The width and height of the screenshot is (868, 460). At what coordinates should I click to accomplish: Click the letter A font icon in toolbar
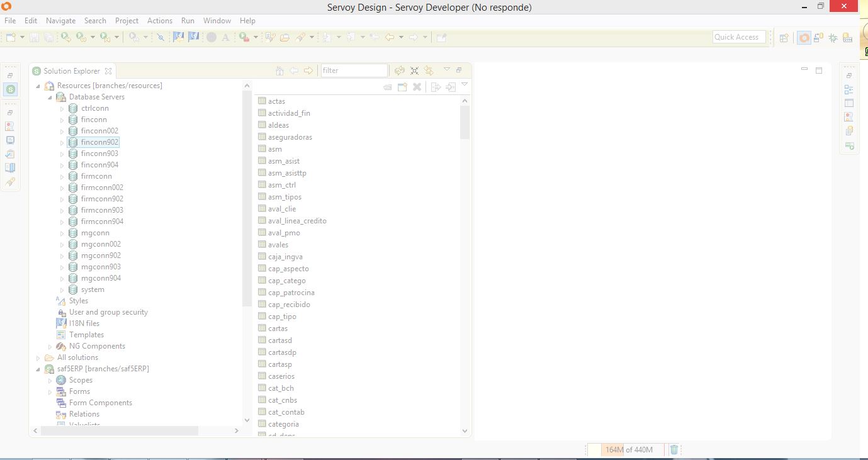[225, 37]
